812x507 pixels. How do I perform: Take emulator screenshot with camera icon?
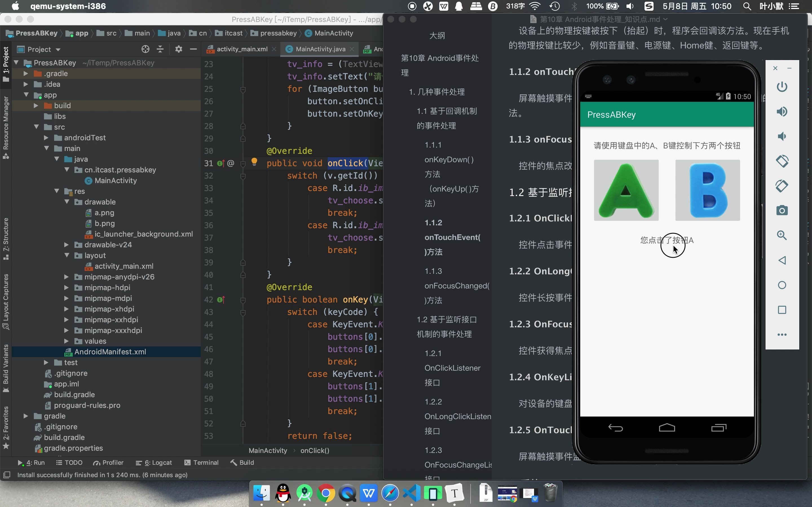click(x=782, y=211)
